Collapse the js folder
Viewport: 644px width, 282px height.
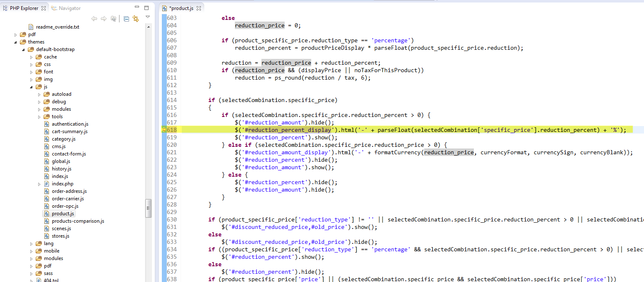coord(32,87)
